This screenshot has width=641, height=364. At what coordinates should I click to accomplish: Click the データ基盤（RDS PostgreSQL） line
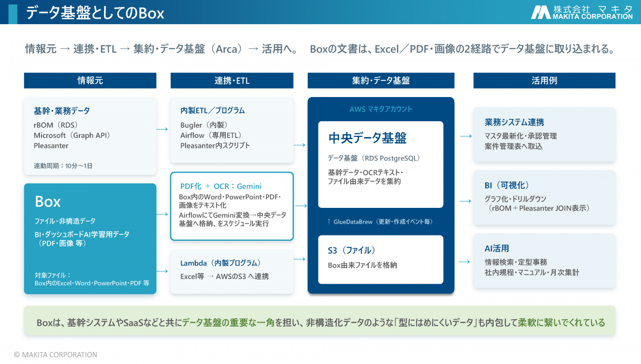[x=374, y=158]
